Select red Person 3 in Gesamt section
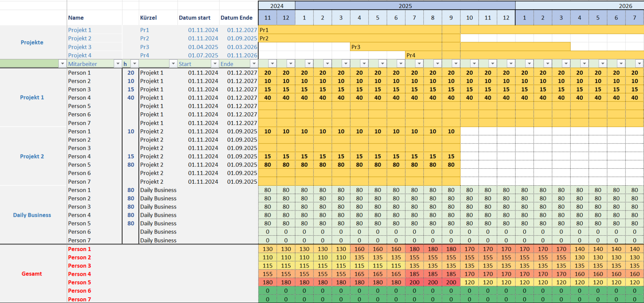644x303 pixels. (80, 266)
